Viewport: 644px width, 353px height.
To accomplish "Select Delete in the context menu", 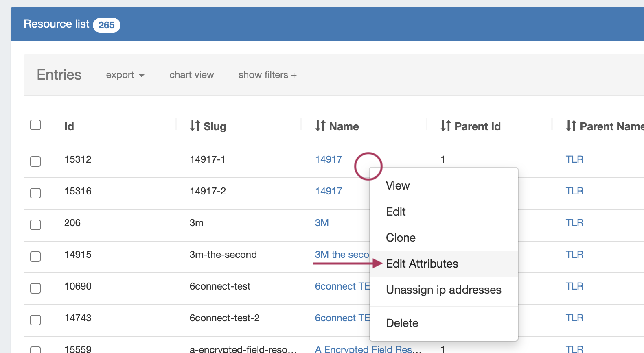I will tap(402, 323).
